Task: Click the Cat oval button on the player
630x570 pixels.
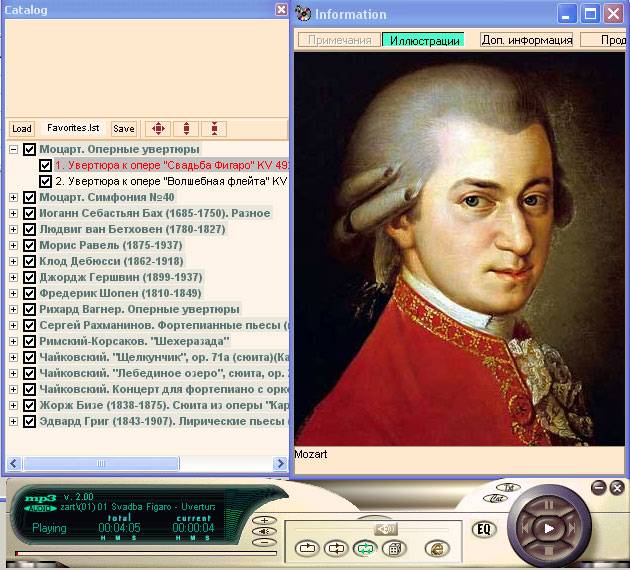Action: point(495,499)
